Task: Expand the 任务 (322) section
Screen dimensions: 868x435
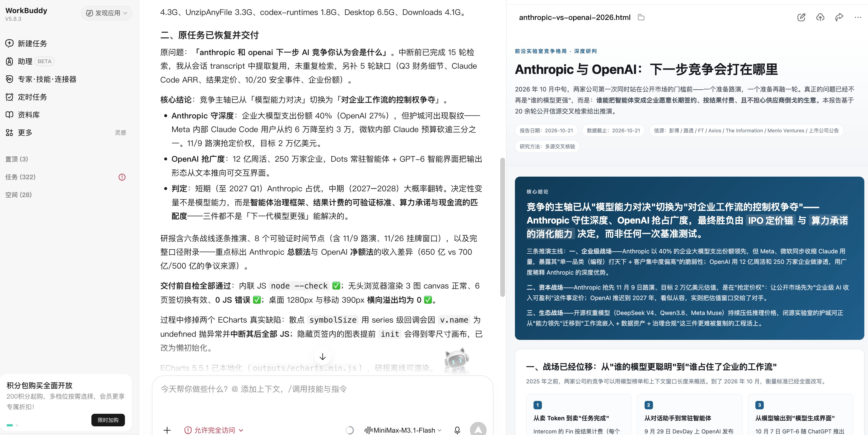Action: pos(20,177)
